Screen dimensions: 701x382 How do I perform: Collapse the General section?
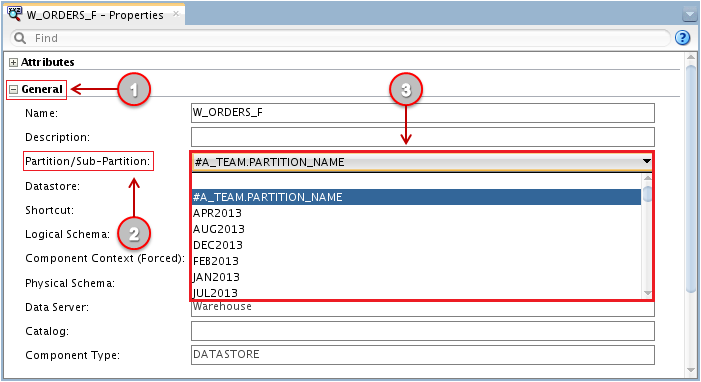(x=13, y=89)
